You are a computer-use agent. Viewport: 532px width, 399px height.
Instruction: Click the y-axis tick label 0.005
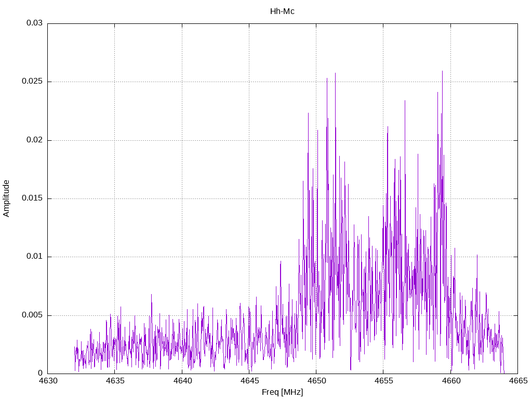tap(32, 315)
